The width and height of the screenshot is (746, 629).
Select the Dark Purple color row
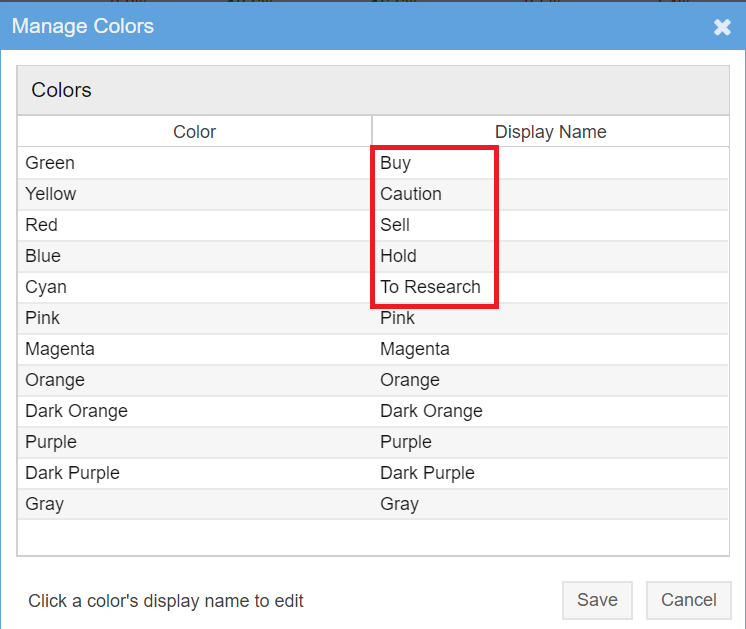tap(373, 472)
